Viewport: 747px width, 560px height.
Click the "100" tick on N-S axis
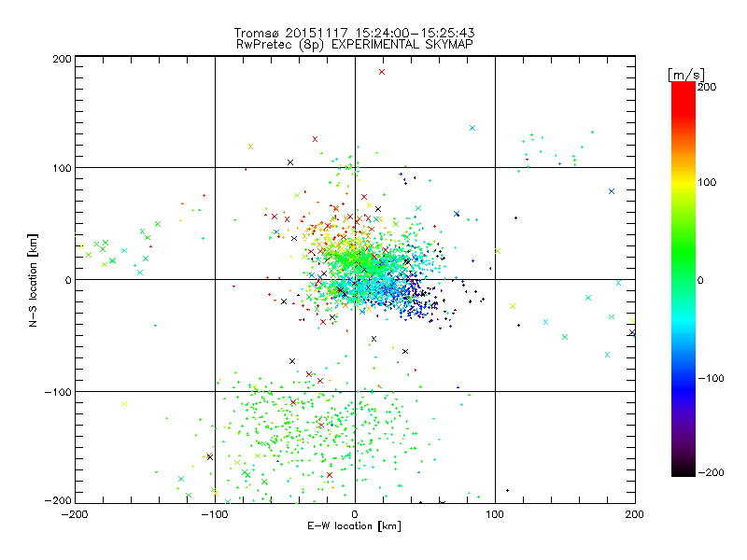(62, 168)
